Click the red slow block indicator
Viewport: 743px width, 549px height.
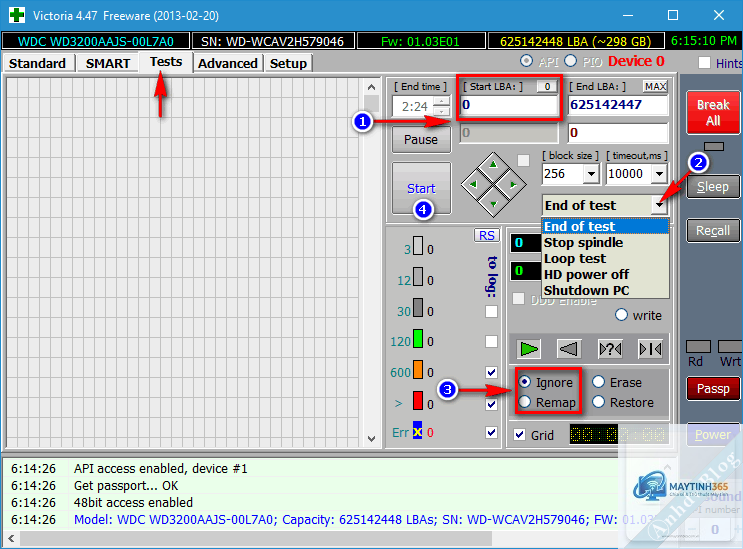click(418, 401)
